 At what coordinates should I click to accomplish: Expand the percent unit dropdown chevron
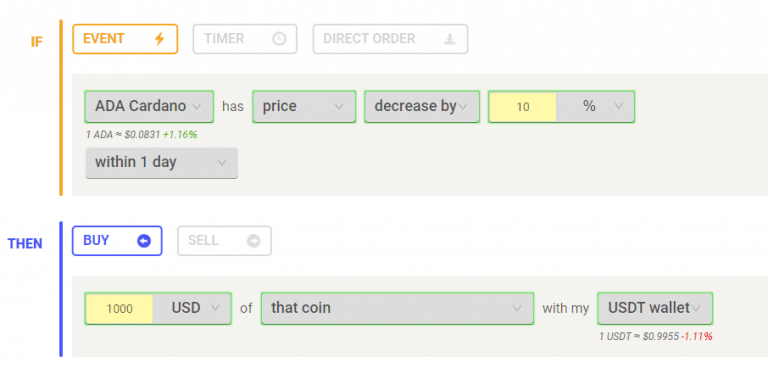click(x=618, y=106)
